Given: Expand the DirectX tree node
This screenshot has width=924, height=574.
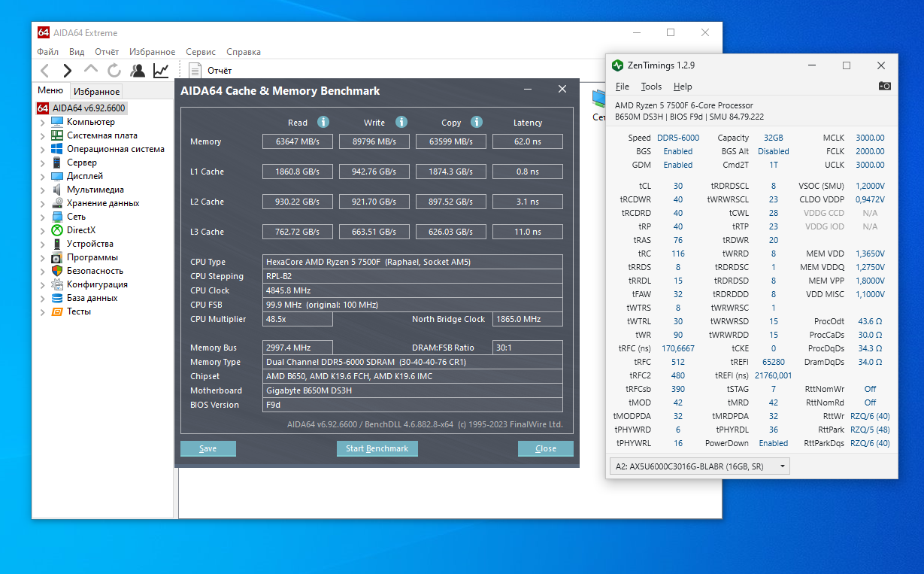Looking at the screenshot, I should tap(43, 230).
